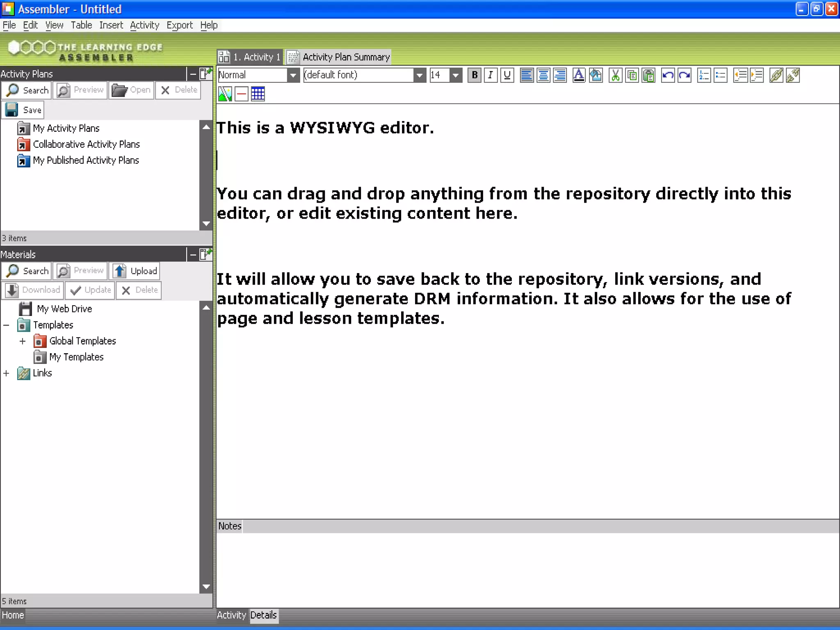Screen dimensions: 840x630
Task: Click the numbered list icon
Action: [x=704, y=75]
